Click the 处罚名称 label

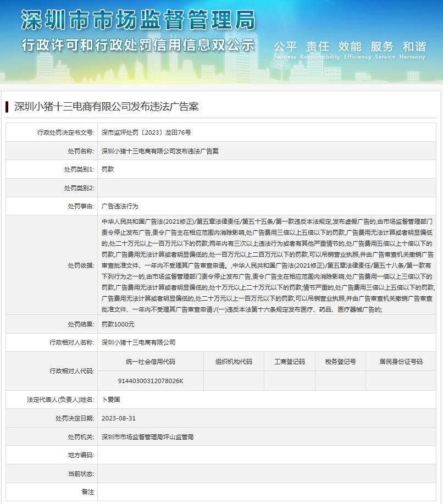pyautogui.click(x=81, y=151)
